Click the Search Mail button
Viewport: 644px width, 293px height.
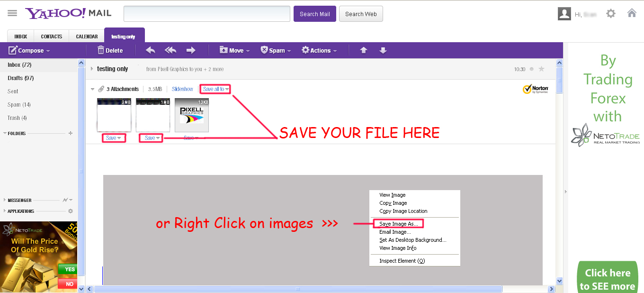314,14
